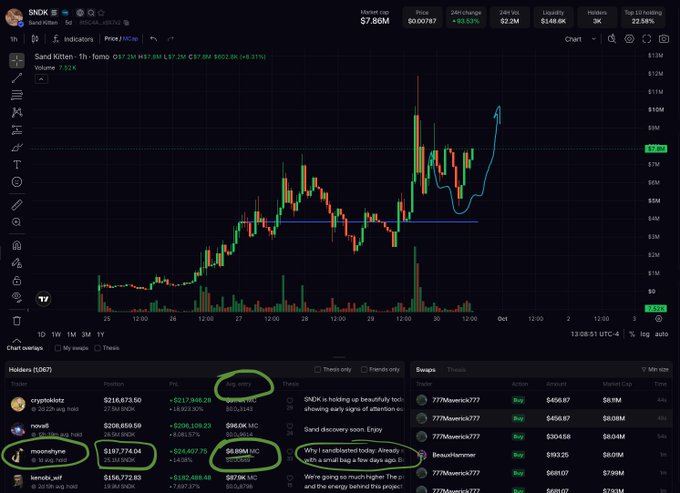Open the Chart view dropdown
680x493 pixels.
(580, 39)
